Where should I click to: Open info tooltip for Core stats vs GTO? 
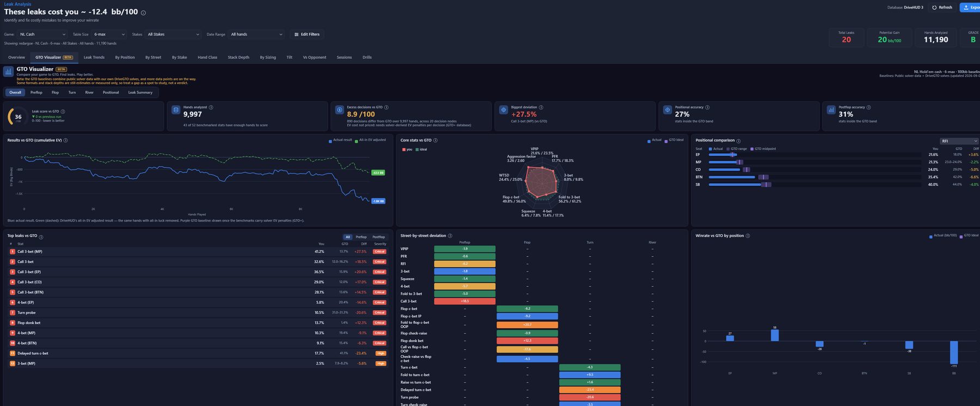(x=435, y=140)
